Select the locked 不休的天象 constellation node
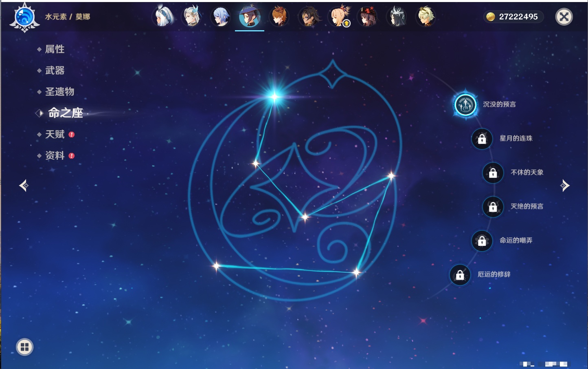The image size is (588, 369). [x=493, y=173]
